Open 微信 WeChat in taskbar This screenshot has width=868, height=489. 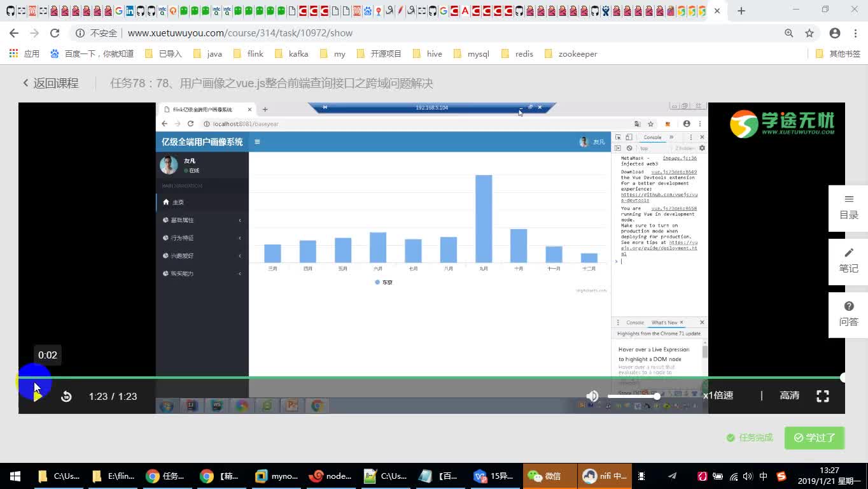(549, 476)
